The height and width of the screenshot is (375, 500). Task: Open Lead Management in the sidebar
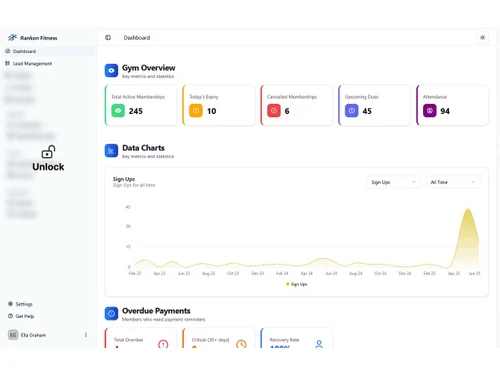point(49,63)
